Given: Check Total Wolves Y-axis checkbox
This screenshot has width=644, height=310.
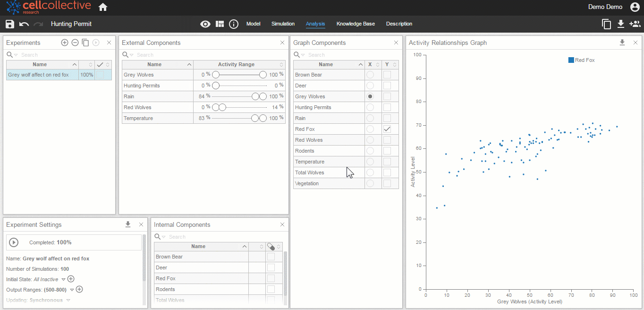Looking at the screenshot, I should pos(387,172).
